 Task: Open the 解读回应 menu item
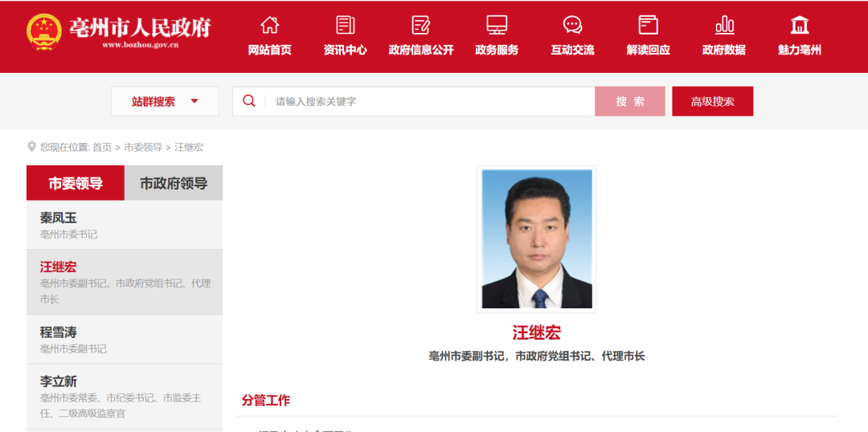(649, 50)
